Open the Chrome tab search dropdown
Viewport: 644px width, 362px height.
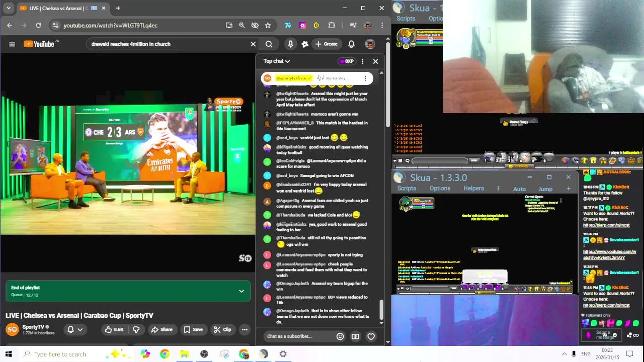[x=8, y=8]
